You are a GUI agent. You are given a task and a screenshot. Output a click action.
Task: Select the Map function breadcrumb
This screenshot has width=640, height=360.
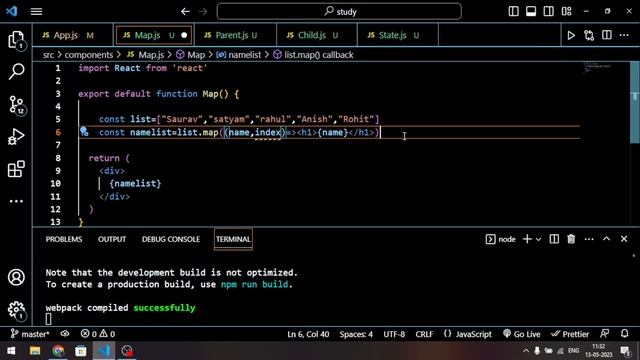(191, 55)
